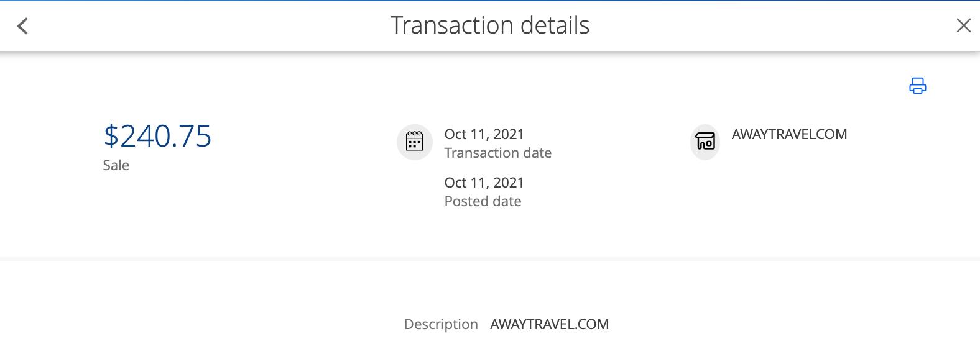
Task: Click the Oct 11, 2021 transaction date value
Action: click(x=484, y=134)
